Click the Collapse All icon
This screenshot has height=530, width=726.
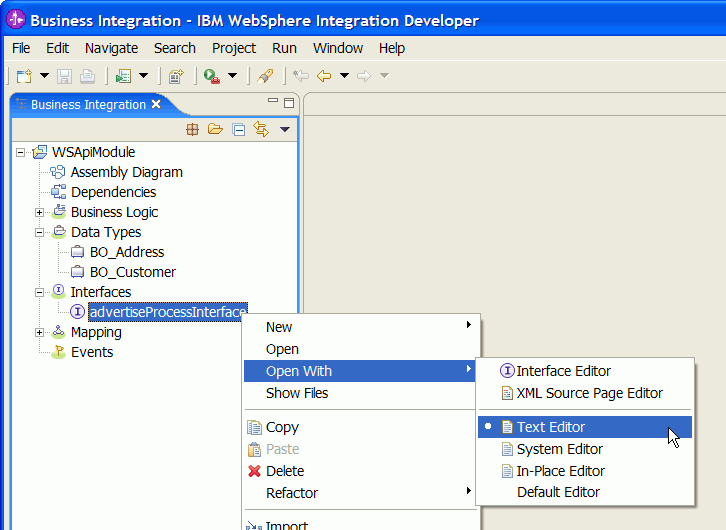pos(239,130)
